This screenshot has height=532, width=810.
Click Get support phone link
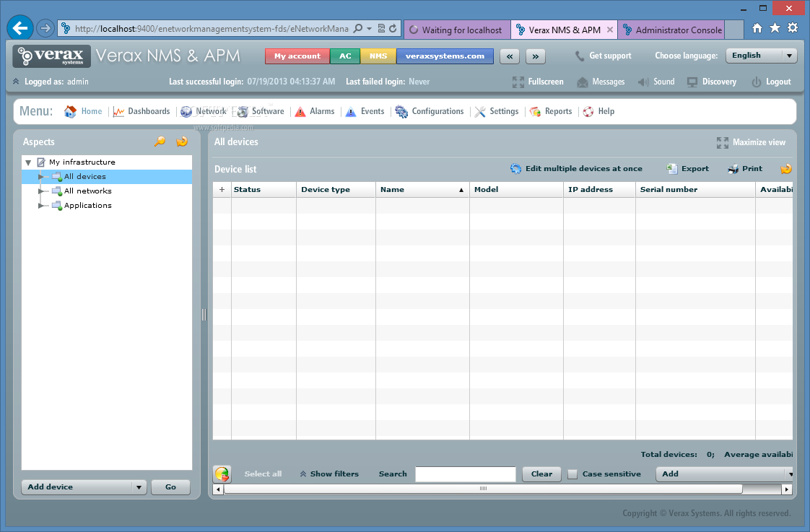pyautogui.click(x=603, y=56)
